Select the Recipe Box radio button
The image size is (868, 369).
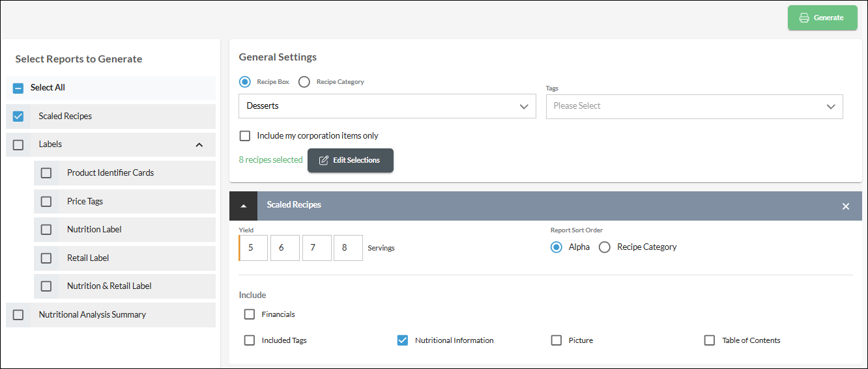coord(245,82)
